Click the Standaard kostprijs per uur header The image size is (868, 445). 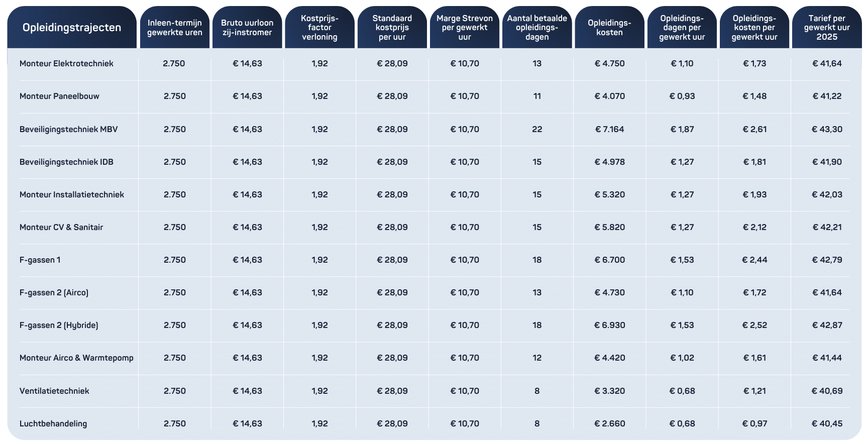(x=392, y=28)
